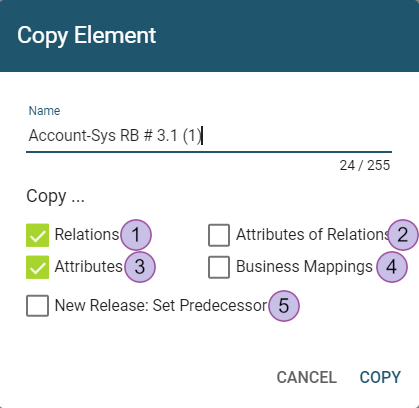Click the 'Copy ...' section heading
419x408 pixels.
(55, 196)
